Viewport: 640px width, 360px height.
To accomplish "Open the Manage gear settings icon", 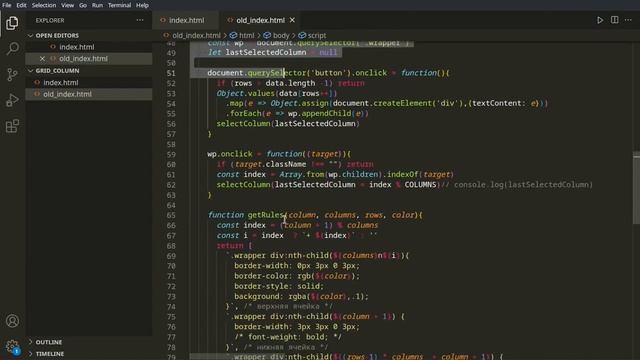I will [x=12, y=347].
